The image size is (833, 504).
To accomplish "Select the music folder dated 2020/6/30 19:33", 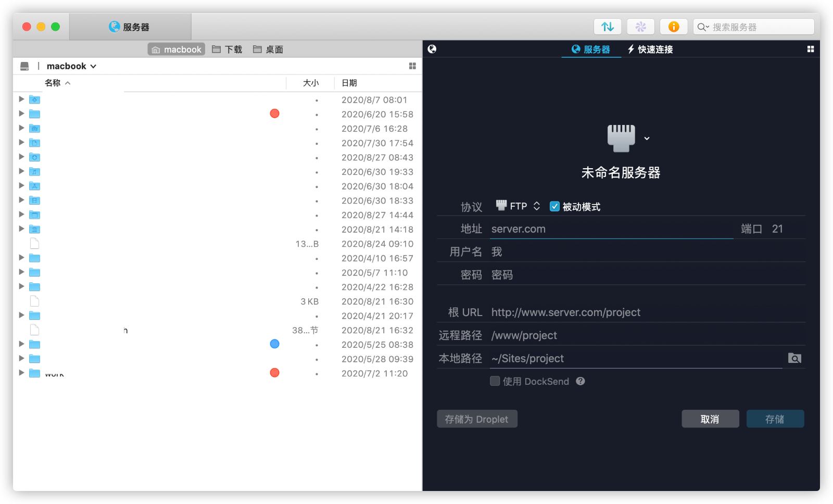I will point(35,172).
